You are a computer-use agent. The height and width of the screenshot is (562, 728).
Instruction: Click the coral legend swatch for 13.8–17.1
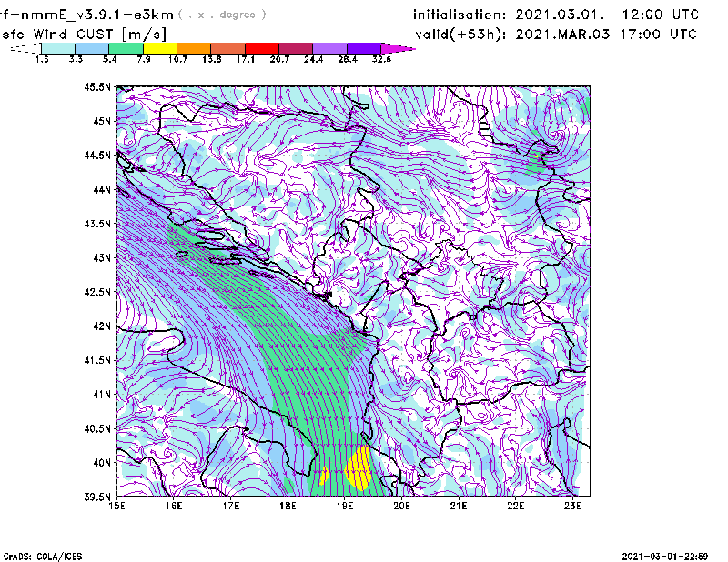(x=228, y=48)
